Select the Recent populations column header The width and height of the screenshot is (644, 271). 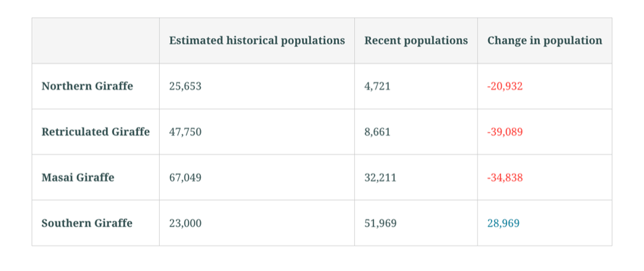pyautogui.click(x=416, y=41)
